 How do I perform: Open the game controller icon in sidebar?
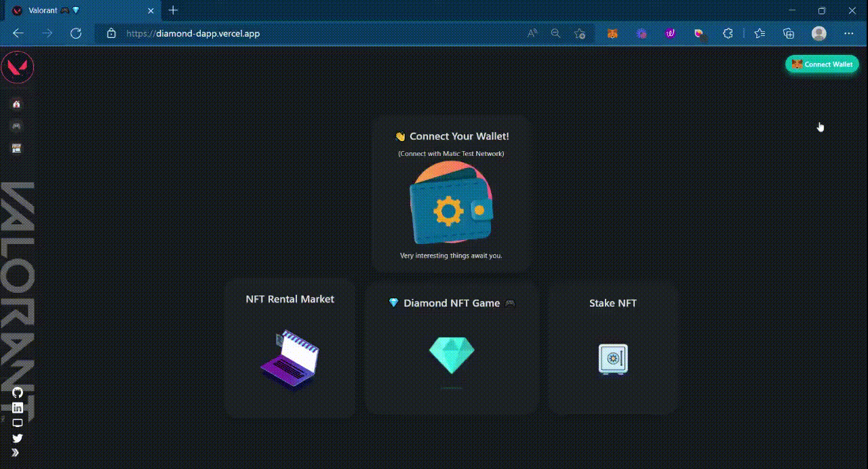click(17, 126)
